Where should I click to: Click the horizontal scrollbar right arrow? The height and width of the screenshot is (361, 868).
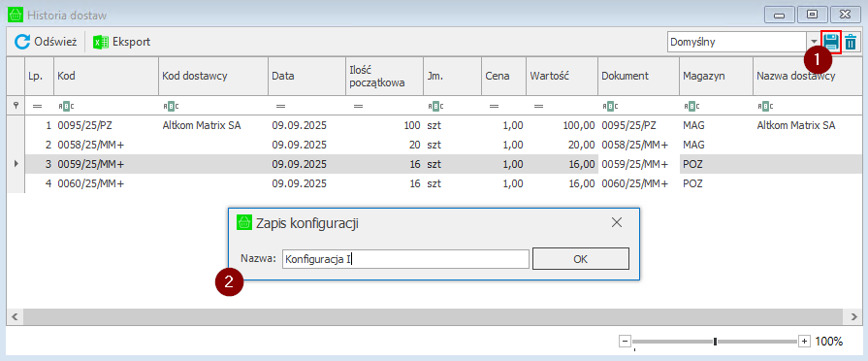point(853,317)
